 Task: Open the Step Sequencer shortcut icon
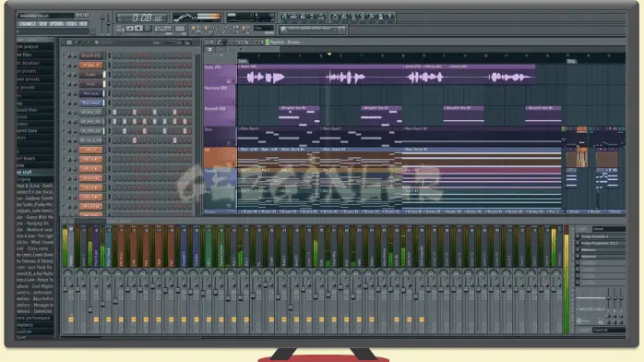click(x=293, y=17)
